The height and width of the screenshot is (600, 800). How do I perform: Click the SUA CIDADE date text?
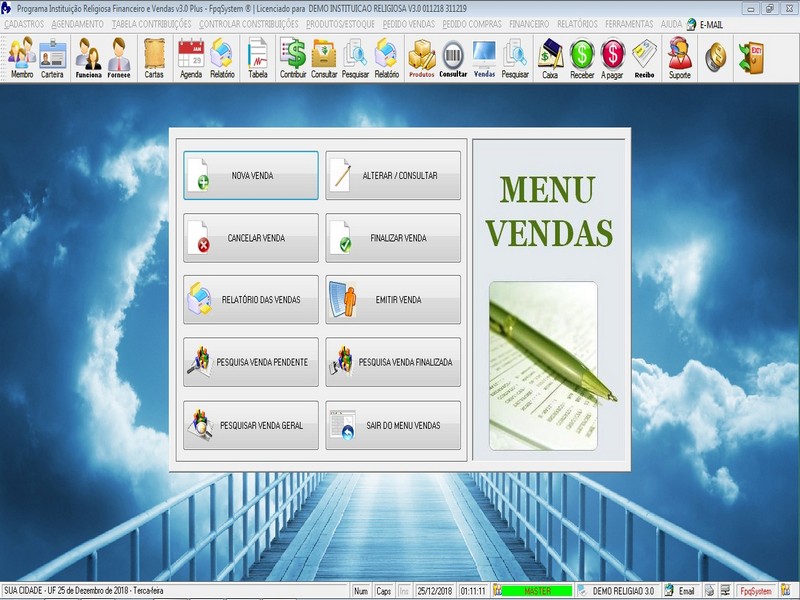click(x=84, y=590)
